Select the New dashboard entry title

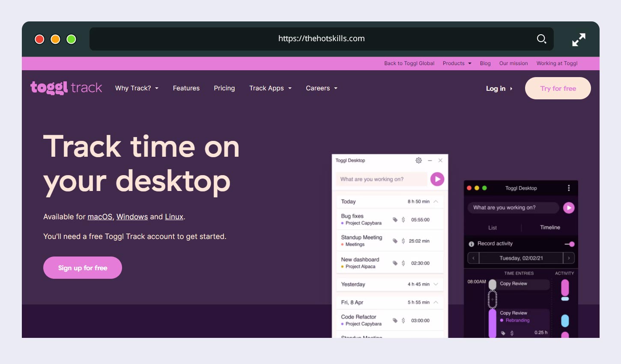point(360,260)
